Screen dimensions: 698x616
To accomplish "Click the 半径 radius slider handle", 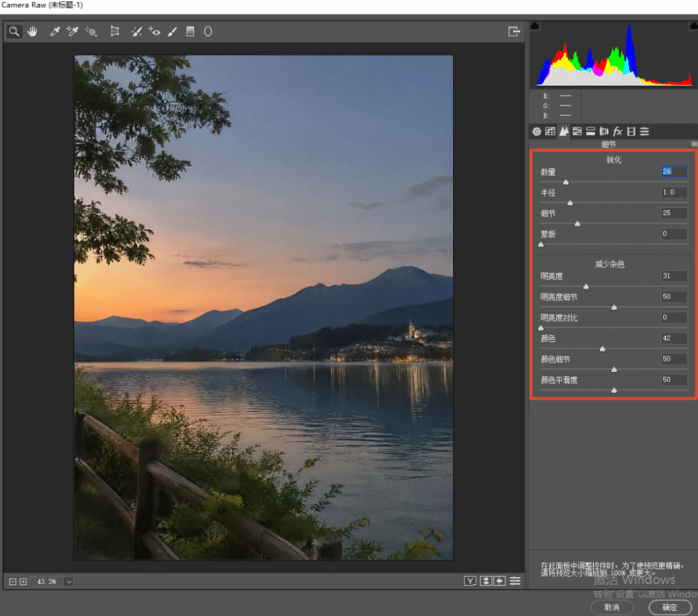I will (x=571, y=203).
